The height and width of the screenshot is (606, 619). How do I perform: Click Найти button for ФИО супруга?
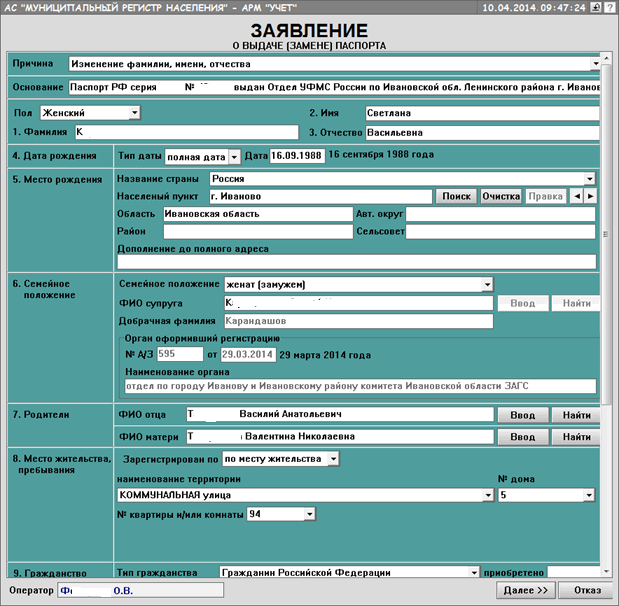[x=576, y=303]
